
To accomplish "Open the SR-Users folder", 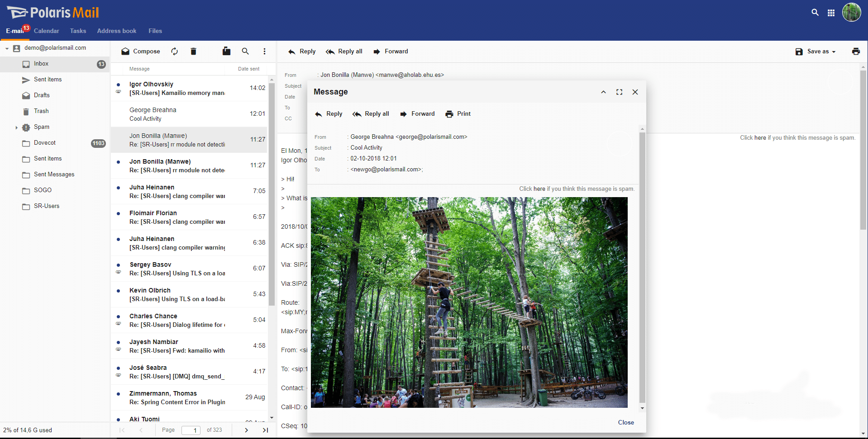I will pos(55,206).
